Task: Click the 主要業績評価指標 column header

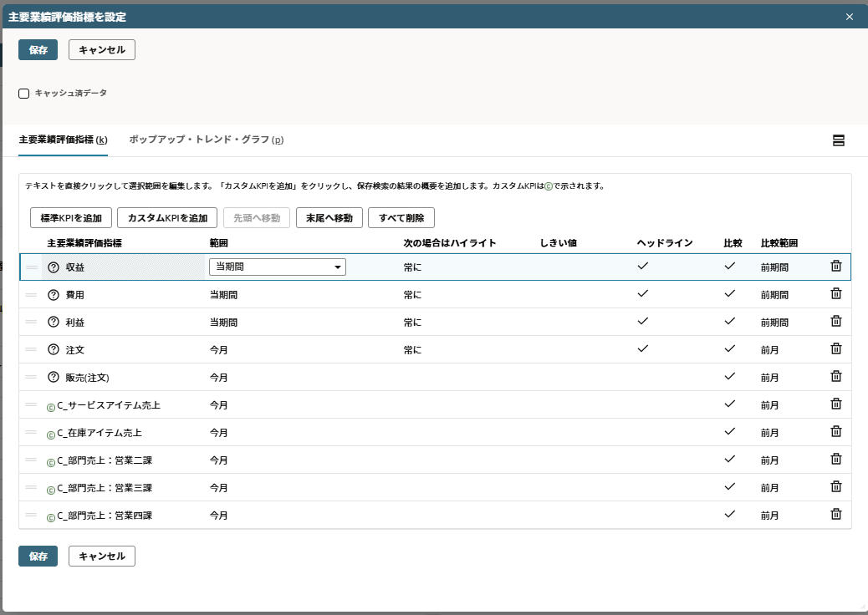Action: [84, 243]
